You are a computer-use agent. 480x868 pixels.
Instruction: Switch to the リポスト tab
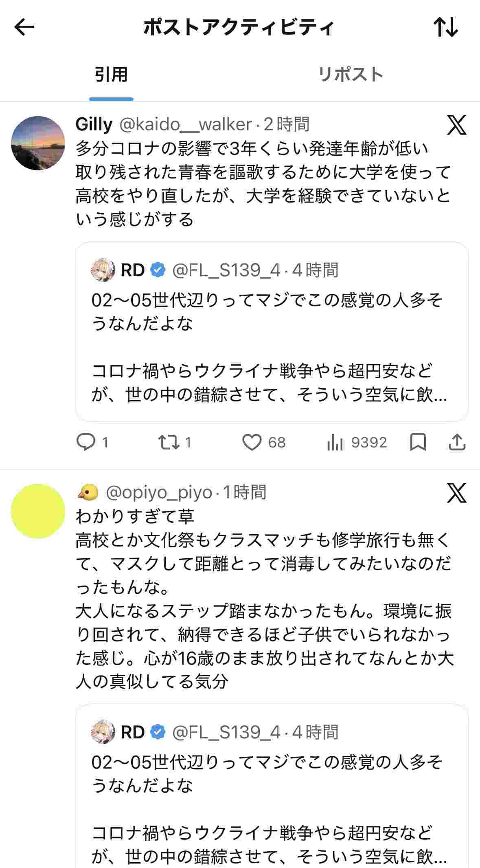[350, 75]
